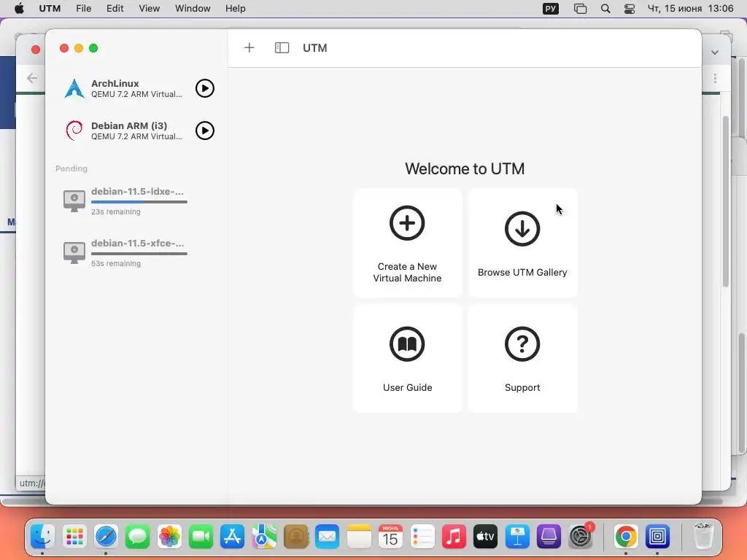Open the View menu
747x560 pixels.
pos(149,9)
